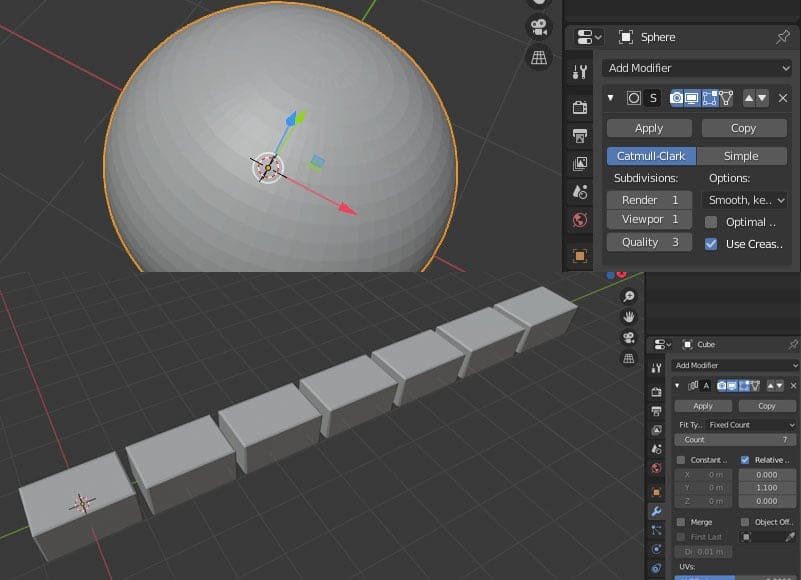Open World properties tab in Sphere panel
The width and height of the screenshot is (801, 580).
point(579,220)
